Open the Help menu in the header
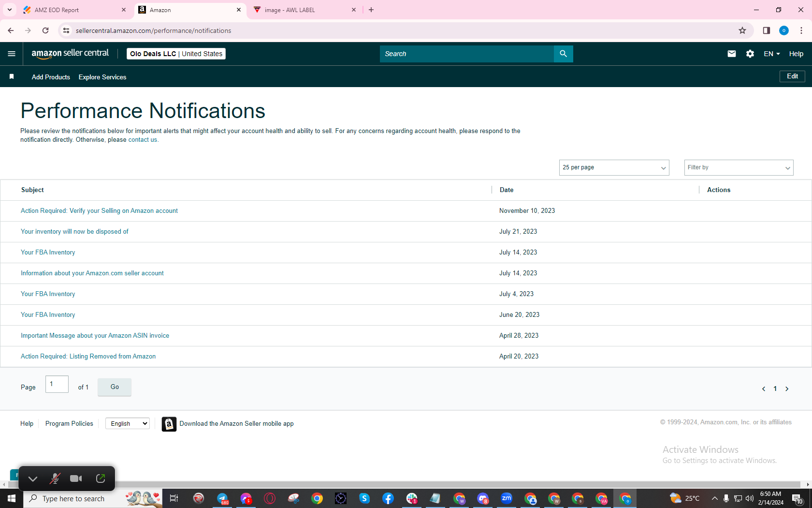The height and width of the screenshot is (508, 812). click(x=796, y=54)
